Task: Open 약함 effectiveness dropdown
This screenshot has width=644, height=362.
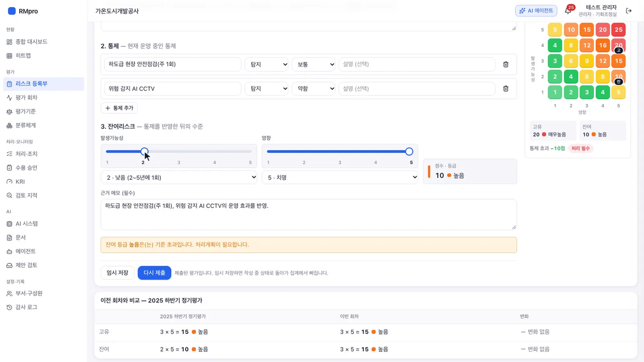Action: 314,88
